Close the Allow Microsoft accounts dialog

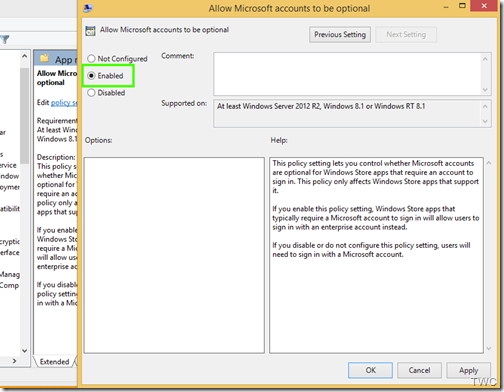(x=484, y=6)
